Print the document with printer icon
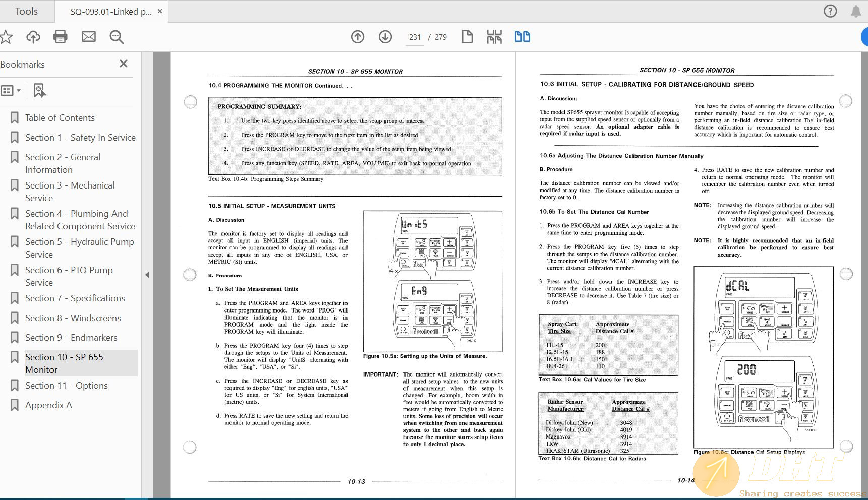The image size is (868, 500). click(61, 37)
